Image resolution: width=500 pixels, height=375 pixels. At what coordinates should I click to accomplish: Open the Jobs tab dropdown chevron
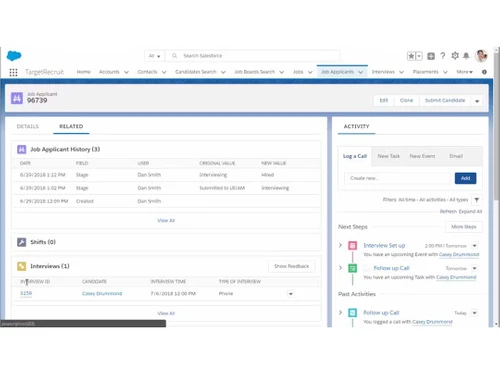[310, 72]
